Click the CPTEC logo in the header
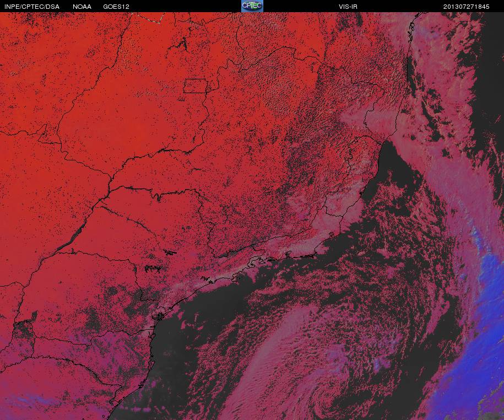The image size is (504, 420). pos(252,6)
